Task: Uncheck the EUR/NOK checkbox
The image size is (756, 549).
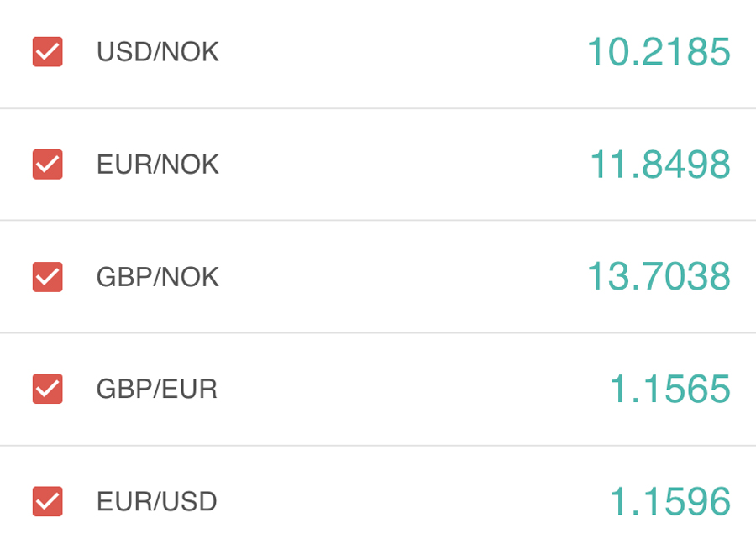Action: pos(48,165)
